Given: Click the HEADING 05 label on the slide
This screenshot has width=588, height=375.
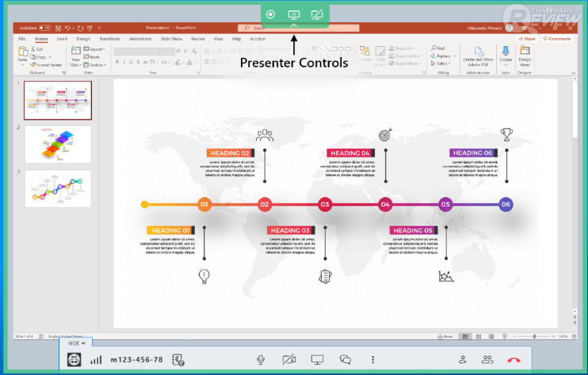Looking at the screenshot, I should [x=413, y=230].
